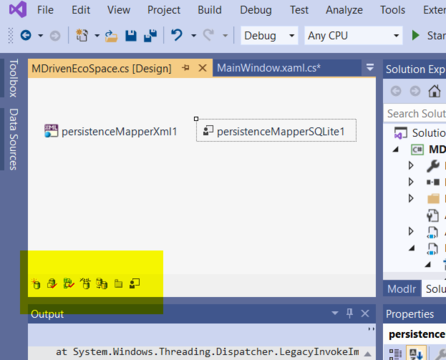Switch to MainWindow.xaml.cs tab
The width and height of the screenshot is (446, 360).
pyautogui.click(x=269, y=68)
